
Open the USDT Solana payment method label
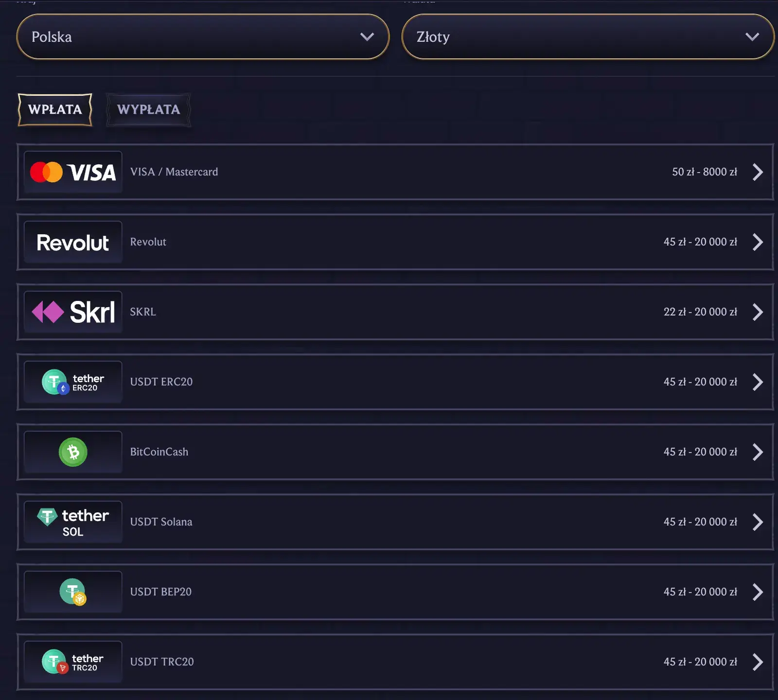click(161, 522)
